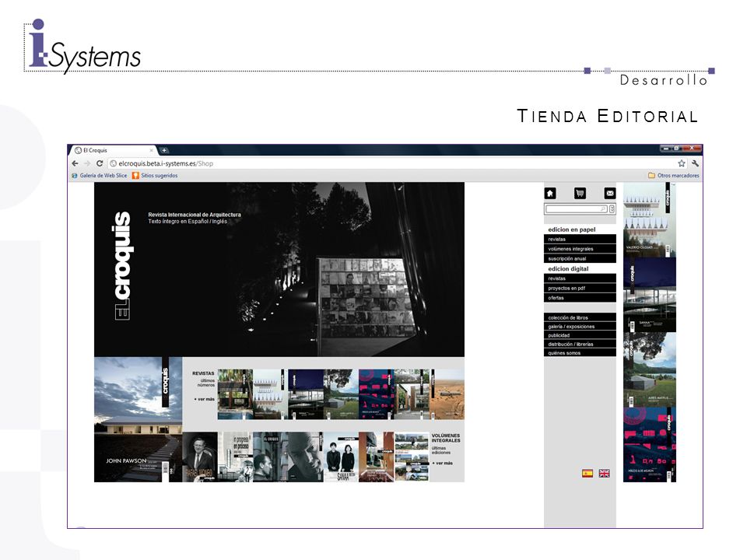Open Valerio Olgiati cover in right column
The width and height of the screenshot is (747, 560).
click(649, 220)
